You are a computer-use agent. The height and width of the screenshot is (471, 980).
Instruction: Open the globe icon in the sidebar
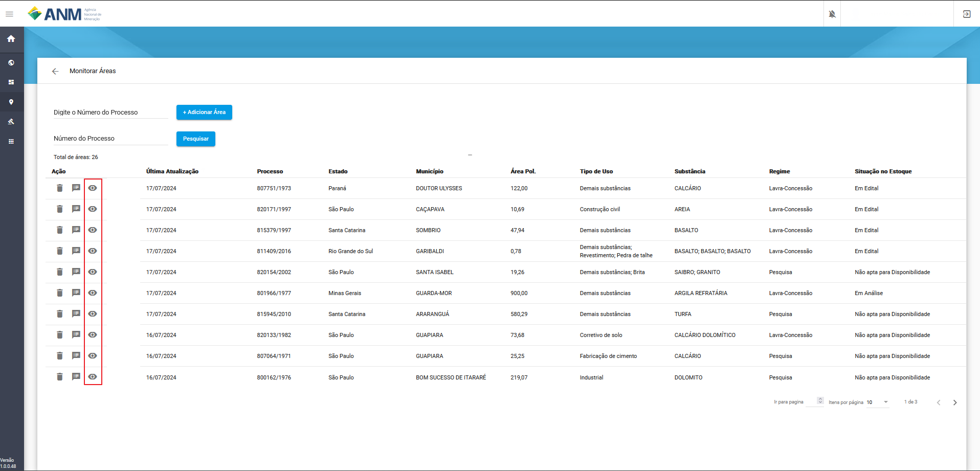[x=11, y=62]
